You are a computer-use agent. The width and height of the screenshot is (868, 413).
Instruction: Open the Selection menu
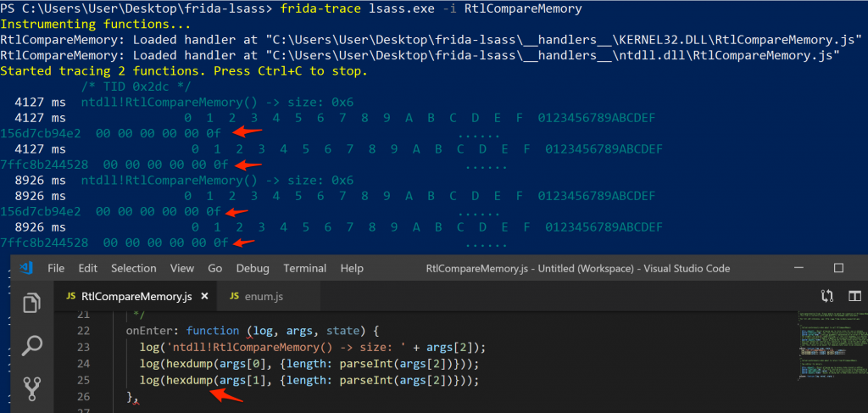coord(134,268)
